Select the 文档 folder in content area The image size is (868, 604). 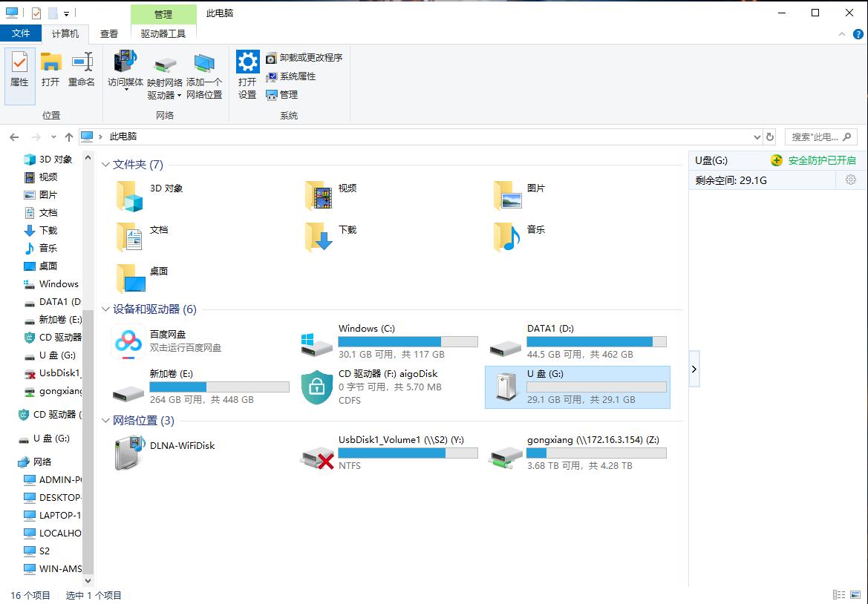point(143,237)
